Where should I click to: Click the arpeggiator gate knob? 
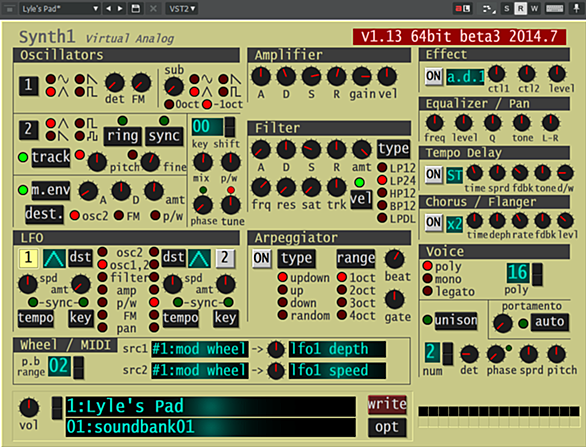[x=395, y=299]
